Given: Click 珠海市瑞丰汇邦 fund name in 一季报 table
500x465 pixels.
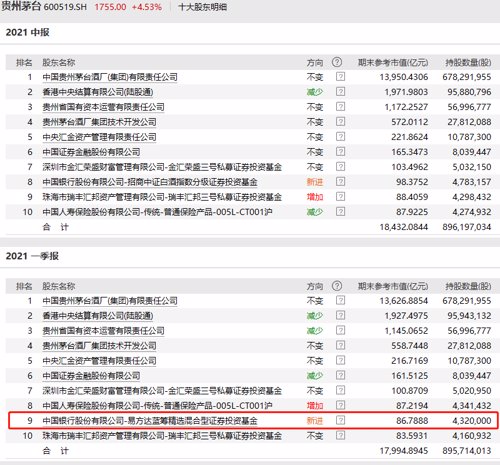Looking at the screenshot, I should 162,436.
